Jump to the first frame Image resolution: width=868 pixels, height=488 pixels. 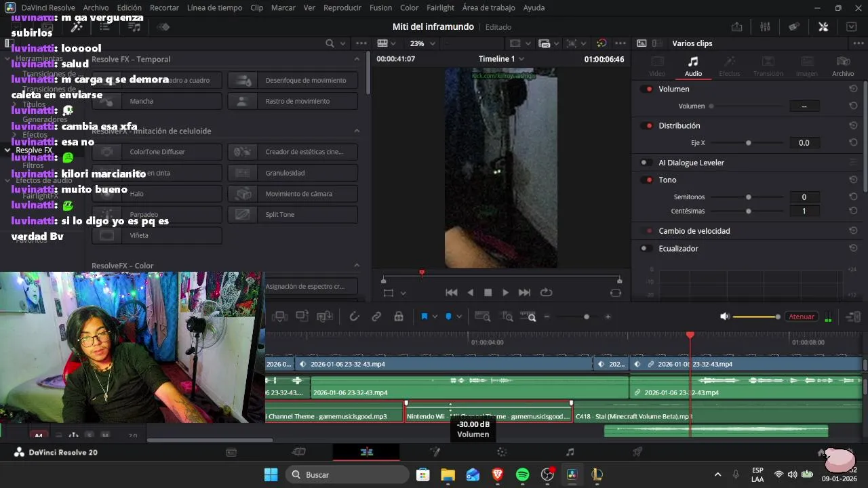(451, 293)
